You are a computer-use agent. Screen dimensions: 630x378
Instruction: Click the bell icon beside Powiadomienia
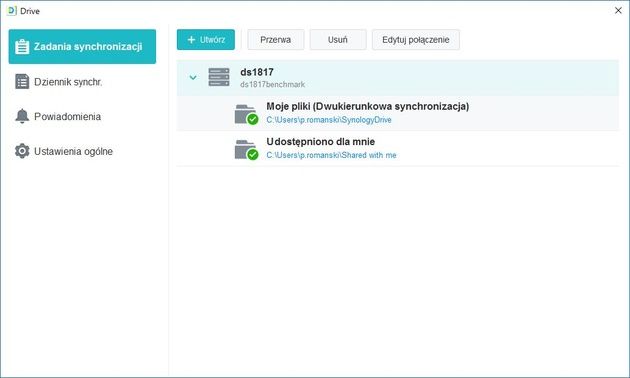coord(22,116)
